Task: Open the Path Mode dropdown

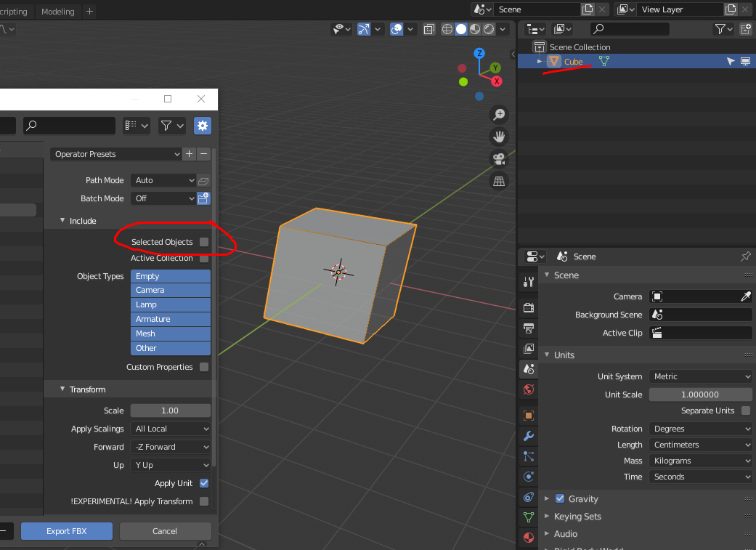Action: (163, 180)
